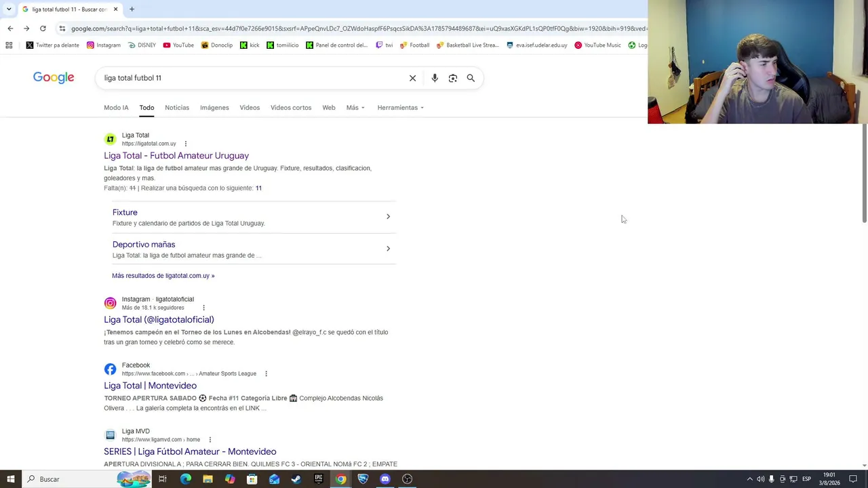868x488 pixels.
Task: Open the kick bookmark
Action: click(250, 45)
